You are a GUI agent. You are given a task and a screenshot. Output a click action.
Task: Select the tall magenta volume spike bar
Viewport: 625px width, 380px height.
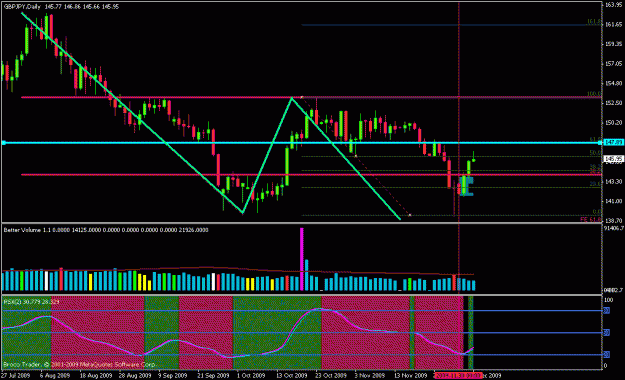click(x=302, y=259)
